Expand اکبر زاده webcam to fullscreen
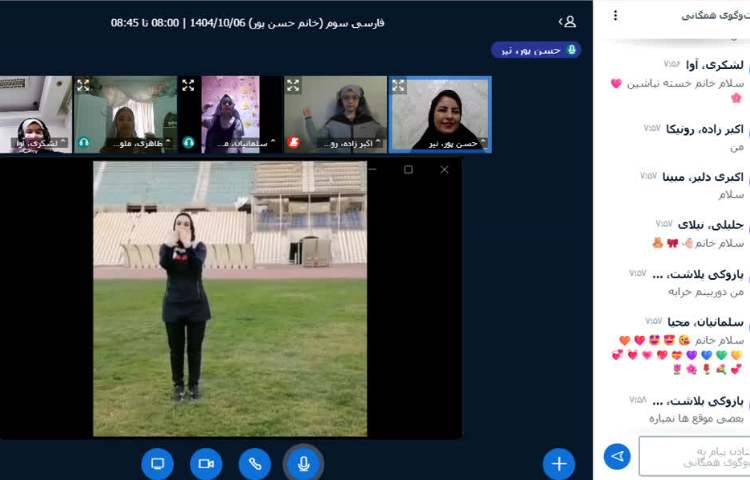 point(294,86)
